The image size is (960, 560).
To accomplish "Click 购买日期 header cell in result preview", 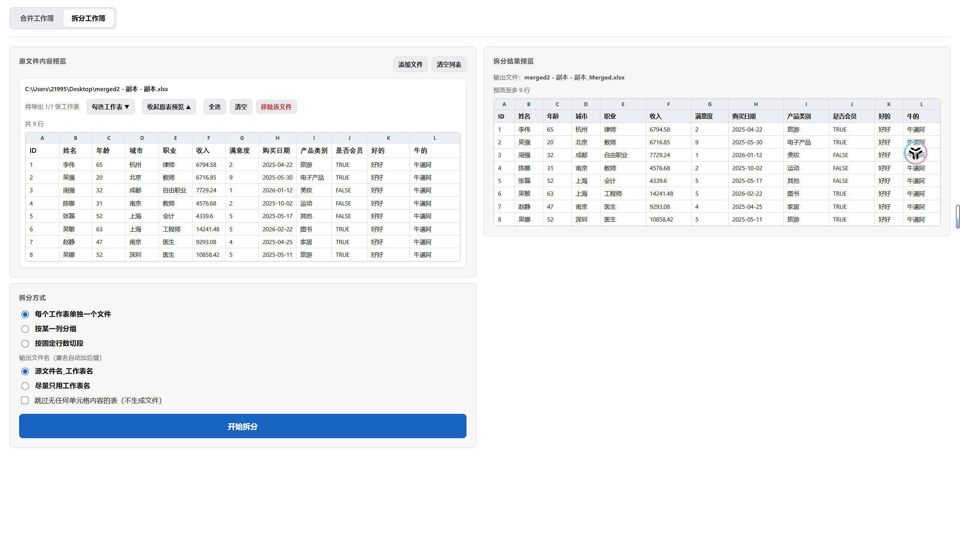I will tap(744, 117).
